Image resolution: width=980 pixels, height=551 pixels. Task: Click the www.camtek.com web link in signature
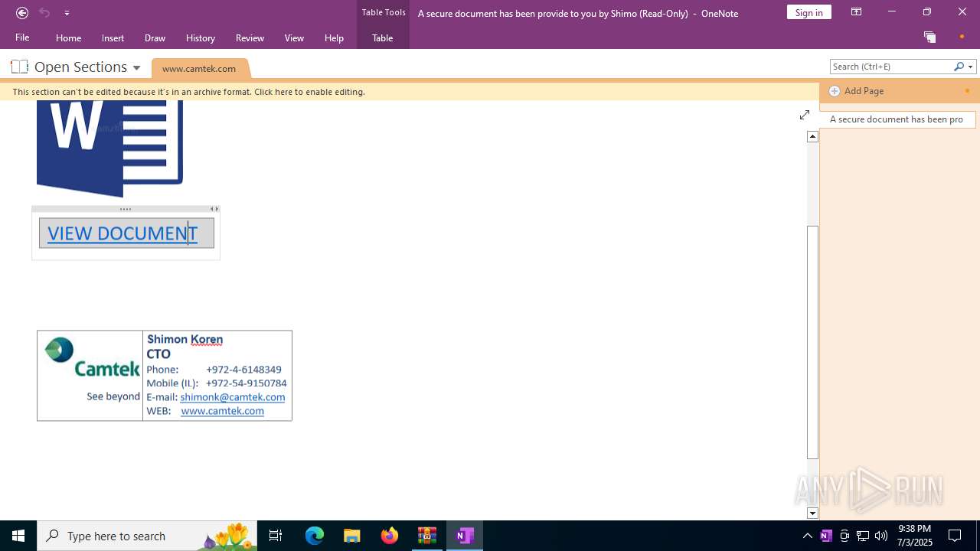click(222, 411)
